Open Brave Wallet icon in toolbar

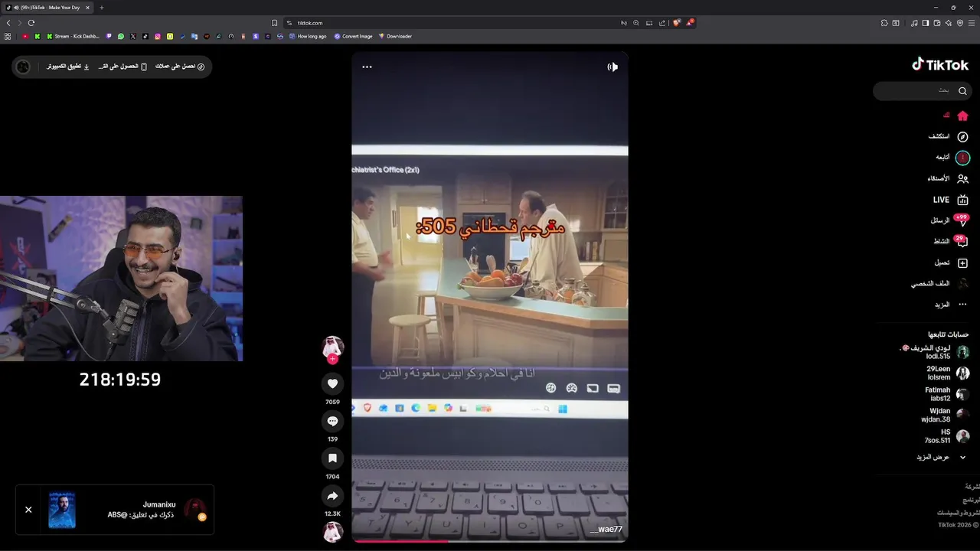tap(937, 23)
